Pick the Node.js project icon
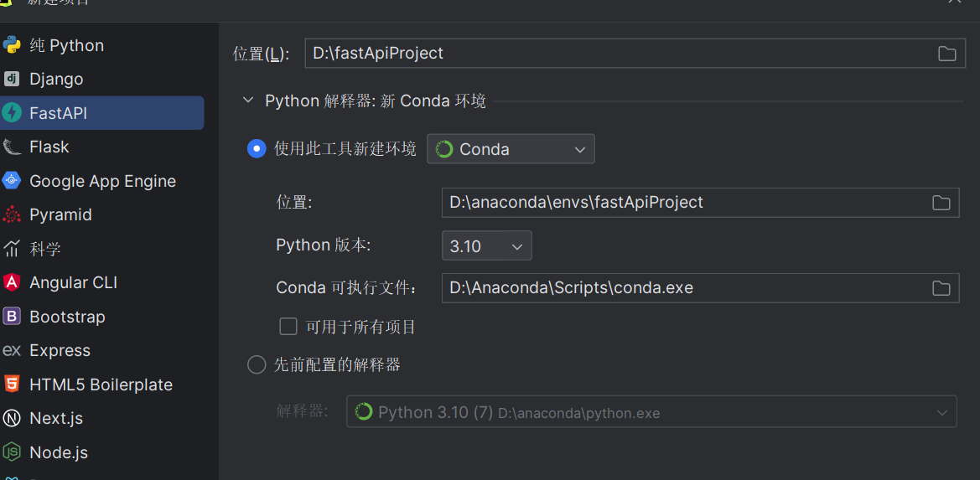The width and height of the screenshot is (980, 480). (x=11, y=452)
